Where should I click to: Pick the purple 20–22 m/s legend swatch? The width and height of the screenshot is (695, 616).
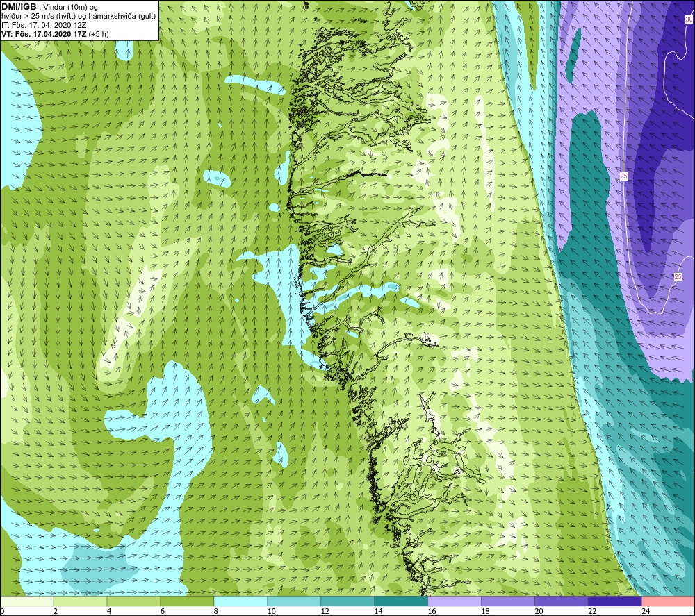pos(561,601)
